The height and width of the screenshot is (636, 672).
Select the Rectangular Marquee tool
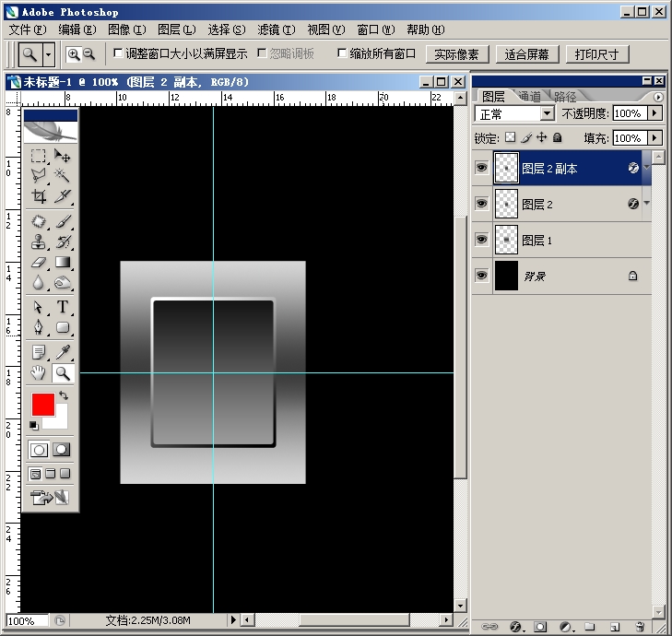click(x=38, y=156)
